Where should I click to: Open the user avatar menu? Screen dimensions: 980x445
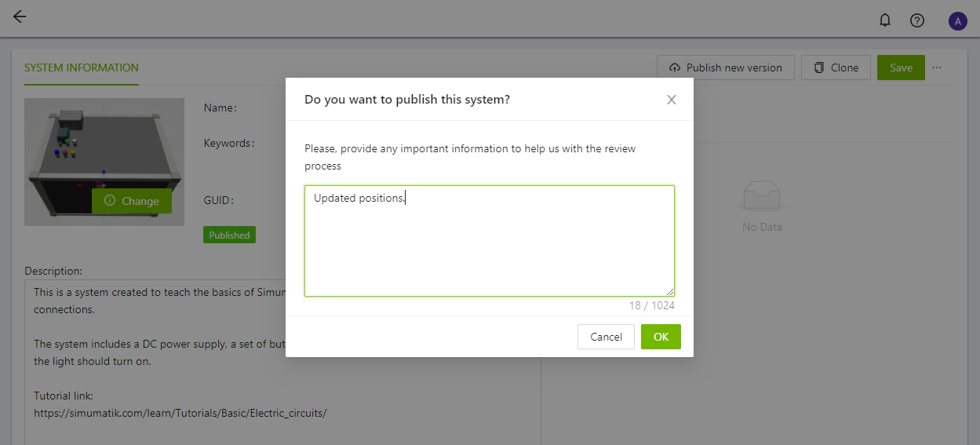click(957, 21)
